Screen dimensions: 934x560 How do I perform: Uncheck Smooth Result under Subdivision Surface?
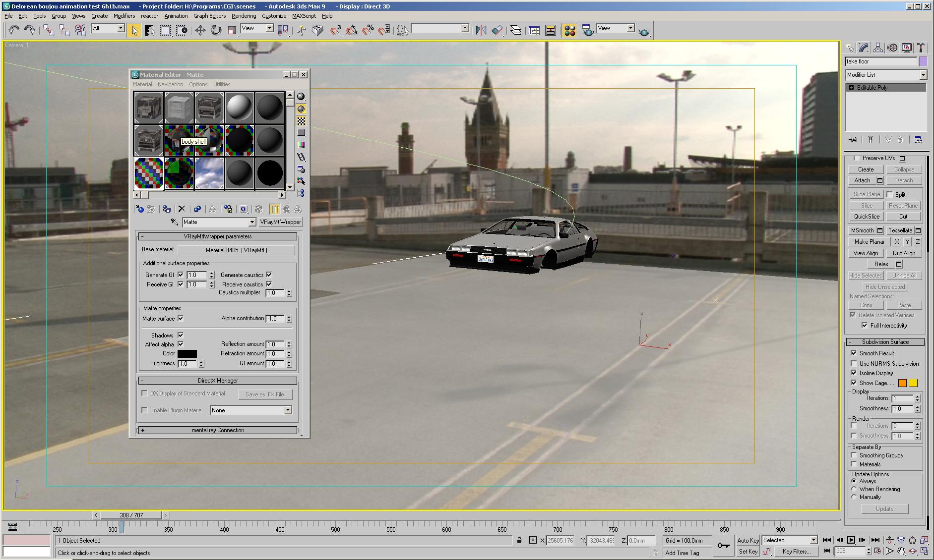point(854,353)
